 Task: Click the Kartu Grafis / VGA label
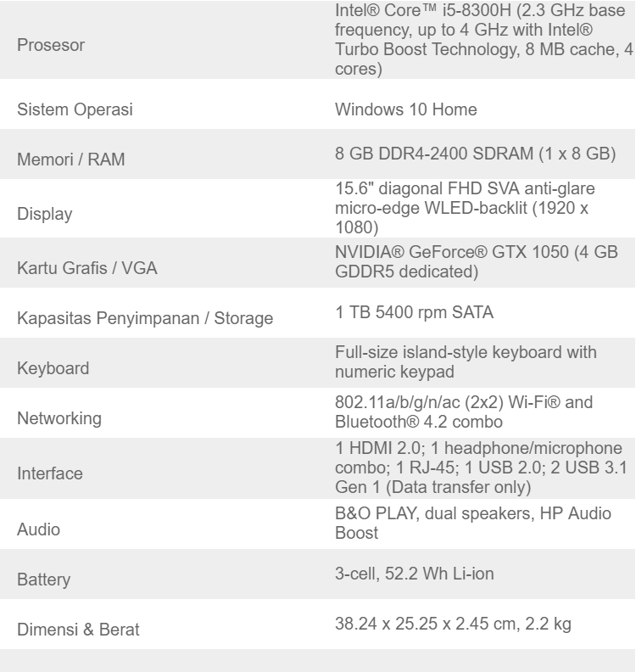(87, 269)
